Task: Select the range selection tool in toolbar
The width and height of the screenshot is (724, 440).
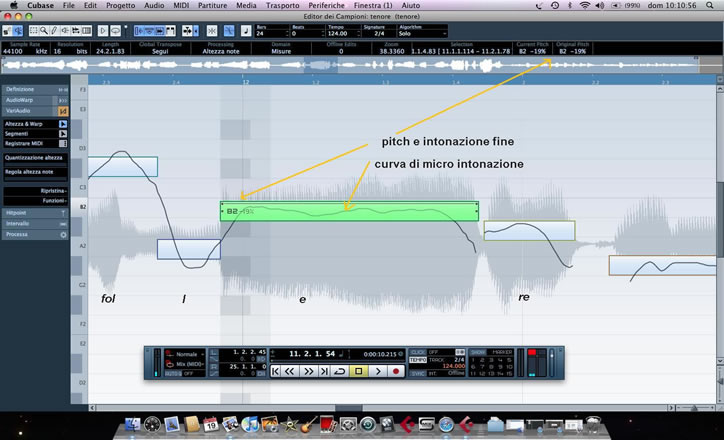Action: click(33, 31)
